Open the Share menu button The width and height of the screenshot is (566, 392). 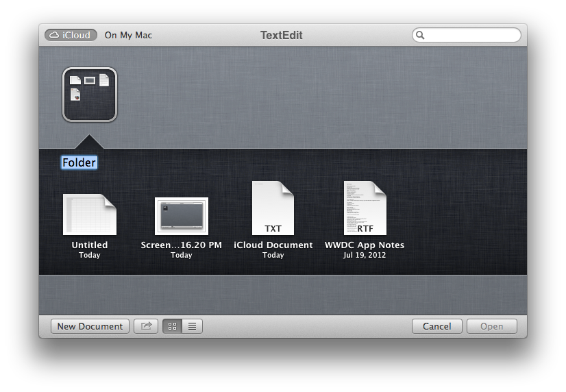coord(146,326)
